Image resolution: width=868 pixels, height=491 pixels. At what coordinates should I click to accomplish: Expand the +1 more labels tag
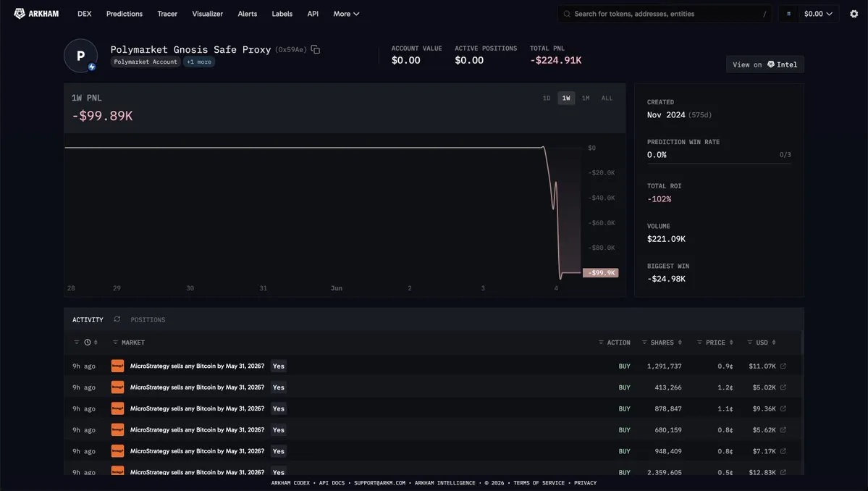199,62
